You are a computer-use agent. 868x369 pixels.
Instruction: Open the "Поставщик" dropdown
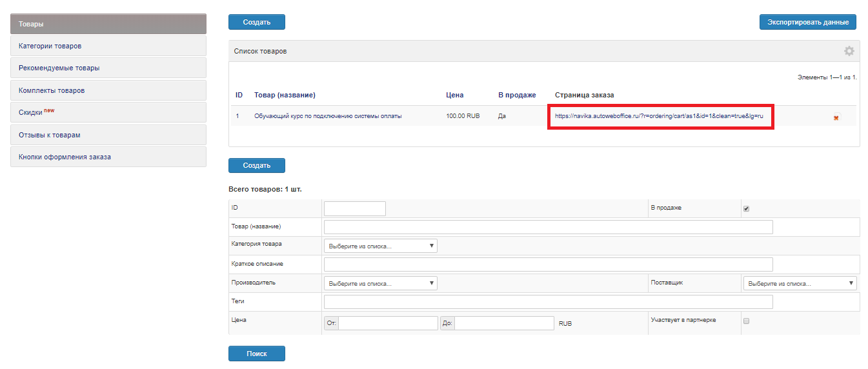click(x=800, y=283)
